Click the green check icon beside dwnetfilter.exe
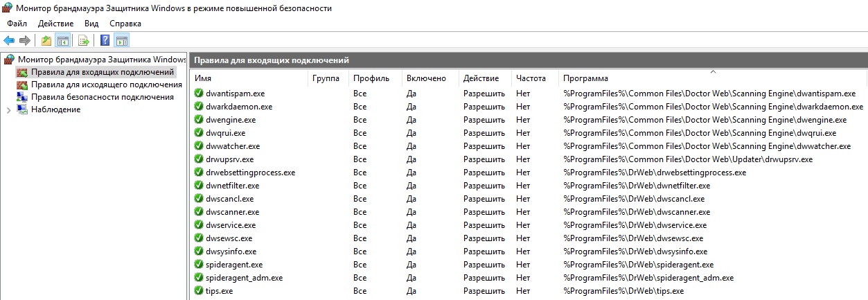Screen dimensions: 868x300 click(x=199, y=186)
